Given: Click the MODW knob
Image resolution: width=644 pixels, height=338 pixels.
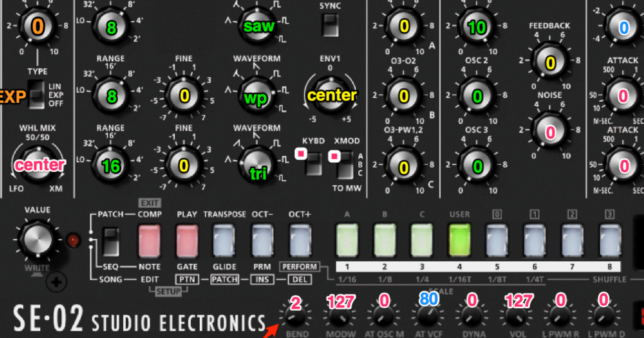Looking at the screenshot, I should (340, 317).
